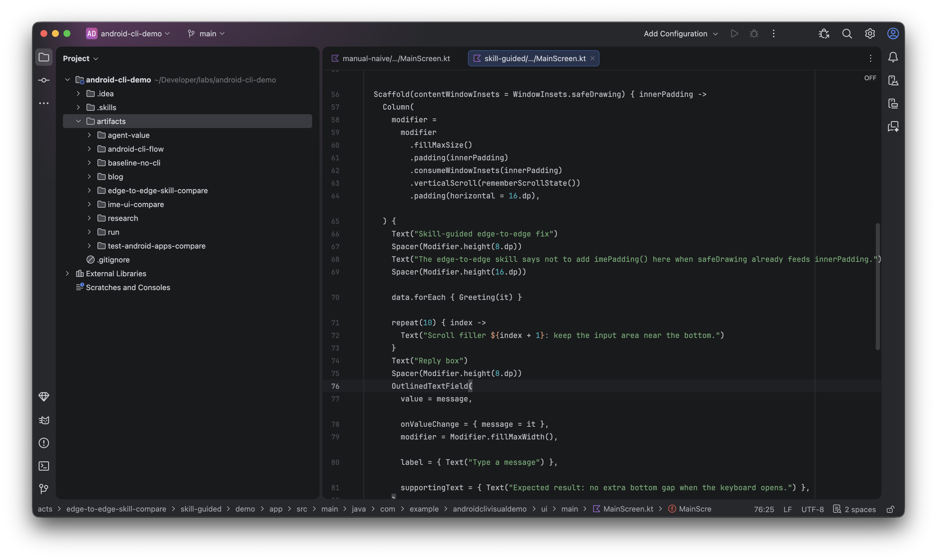The image size is (937, 560).
Task: Click skill-guided in breadcrumb bar
Action: (x=201, y=509)
